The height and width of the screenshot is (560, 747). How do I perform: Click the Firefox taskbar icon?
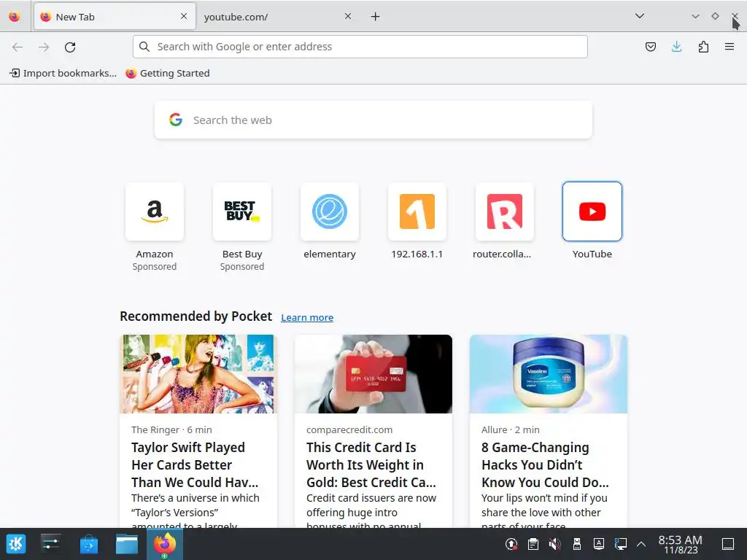(165, 544)
